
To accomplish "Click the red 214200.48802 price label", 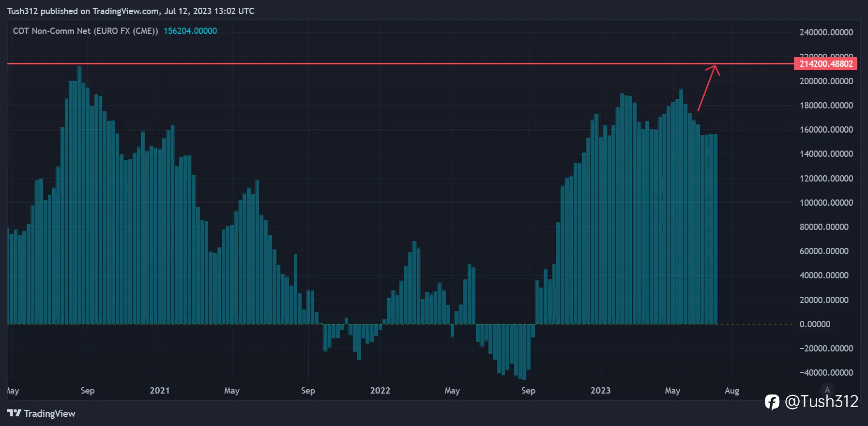I will tap(826, 64).
